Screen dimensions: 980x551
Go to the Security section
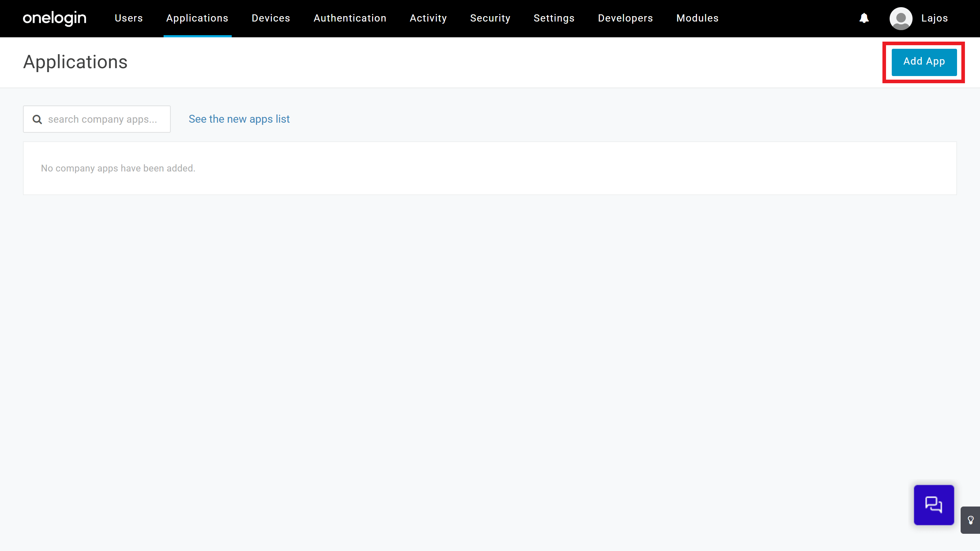(x=490, y=18)
